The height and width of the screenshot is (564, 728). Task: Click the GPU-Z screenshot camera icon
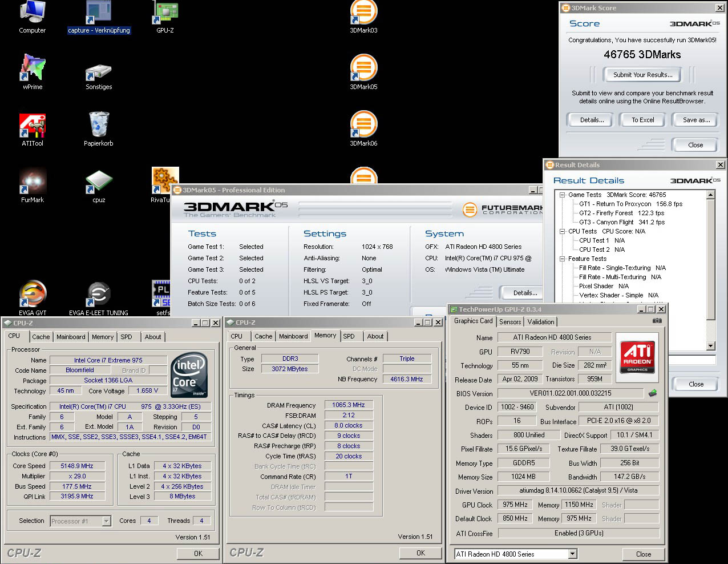coord(657,321)
